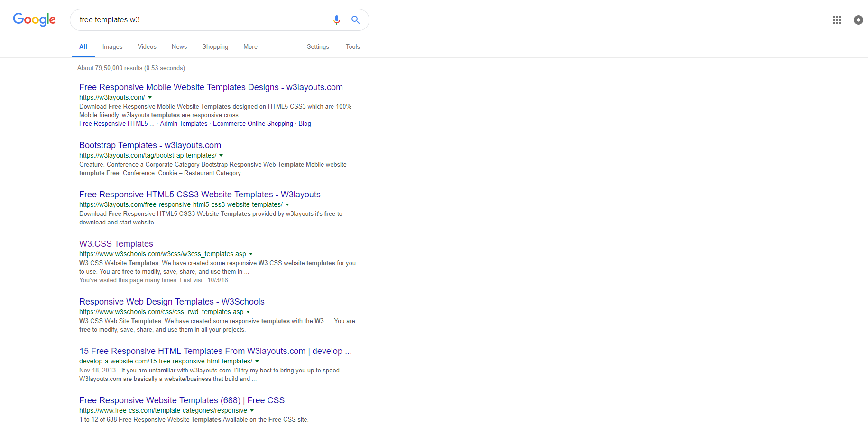The image size is (868, 436).
Task: Click 'Last visit: 10/3/18' note text
Action: pyautogui.click(x=204, y=280)
